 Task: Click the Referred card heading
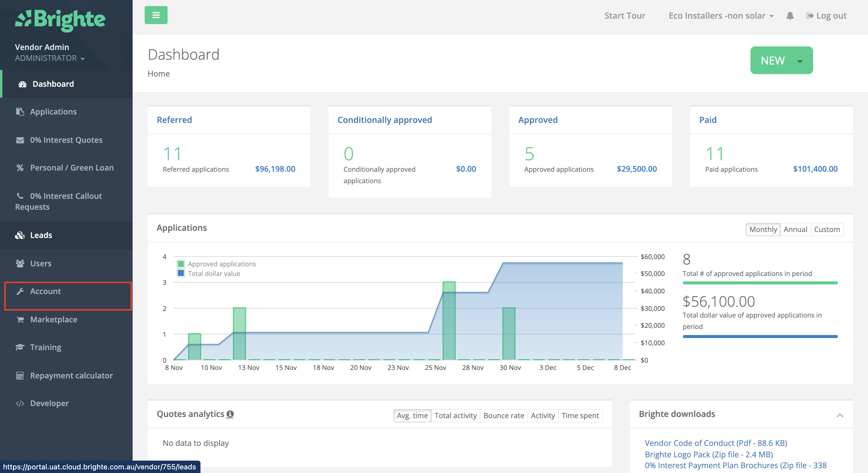(174, 120)
